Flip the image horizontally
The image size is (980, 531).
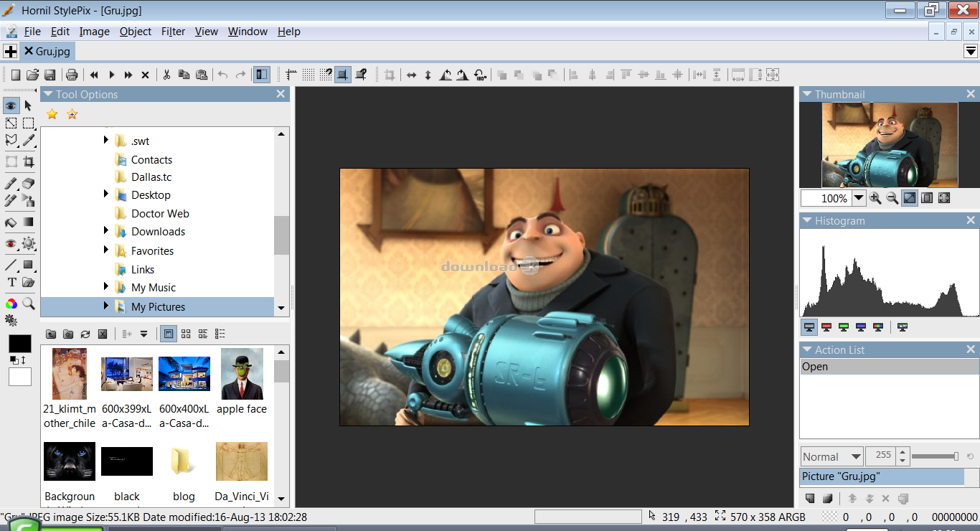[x=411, y=75]
